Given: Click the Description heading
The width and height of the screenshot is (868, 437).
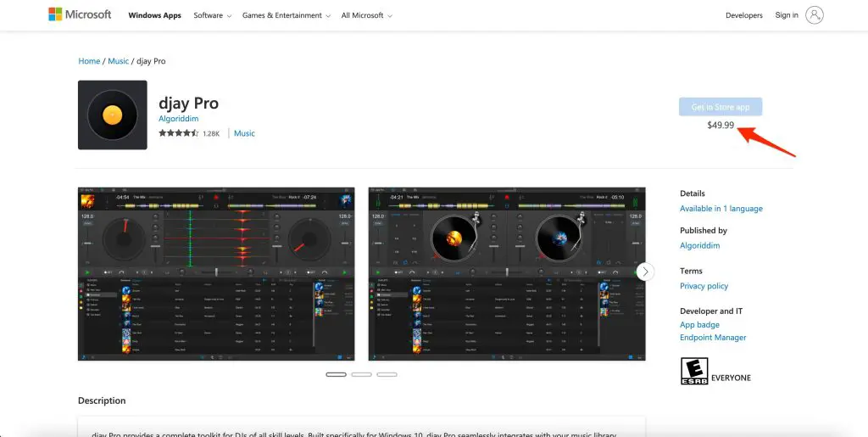Looking at the screenshot, I should pos(102,401).
